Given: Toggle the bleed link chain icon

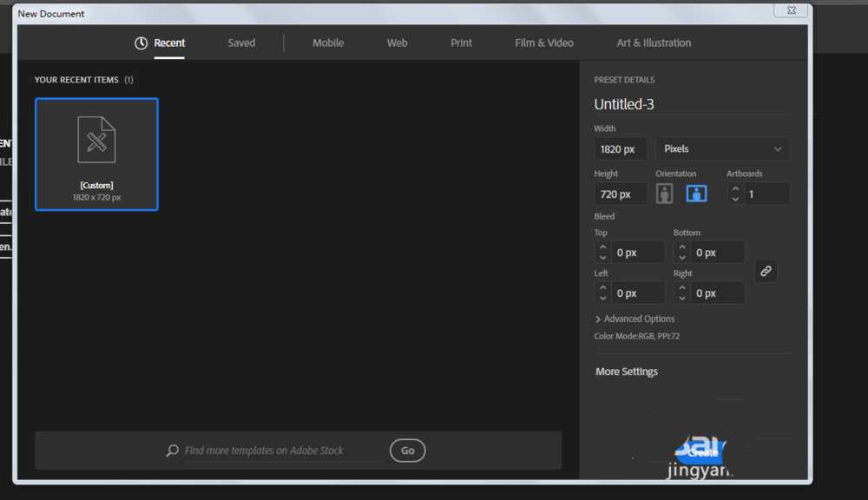Looking at the screenshot, I should tap(766, 272).
